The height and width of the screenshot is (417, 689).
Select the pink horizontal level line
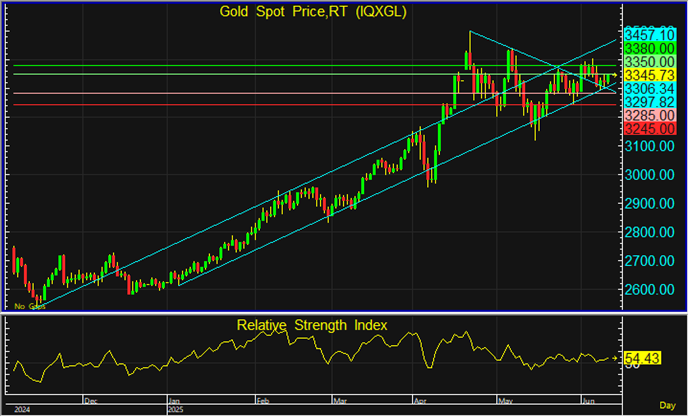coord(315,93)
